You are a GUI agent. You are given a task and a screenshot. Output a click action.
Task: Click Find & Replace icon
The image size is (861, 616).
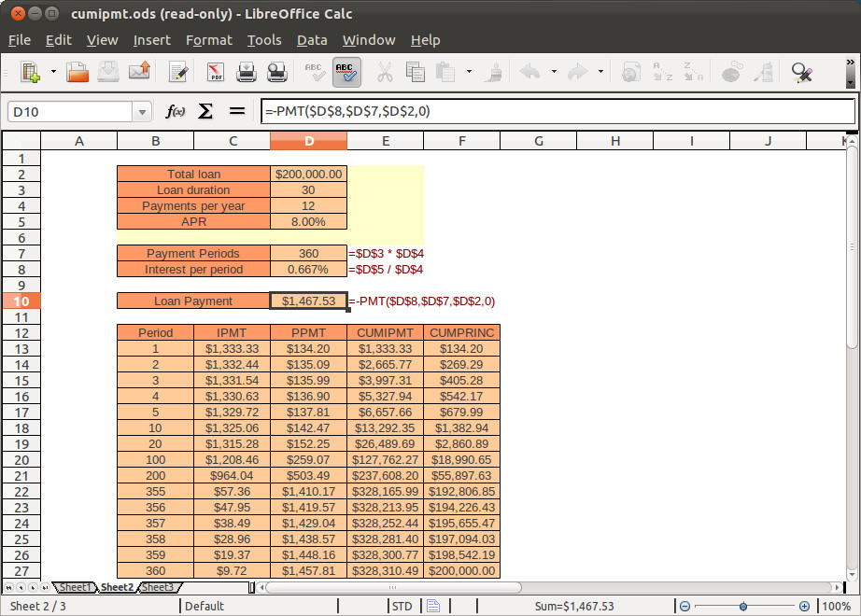pos(801,72)
